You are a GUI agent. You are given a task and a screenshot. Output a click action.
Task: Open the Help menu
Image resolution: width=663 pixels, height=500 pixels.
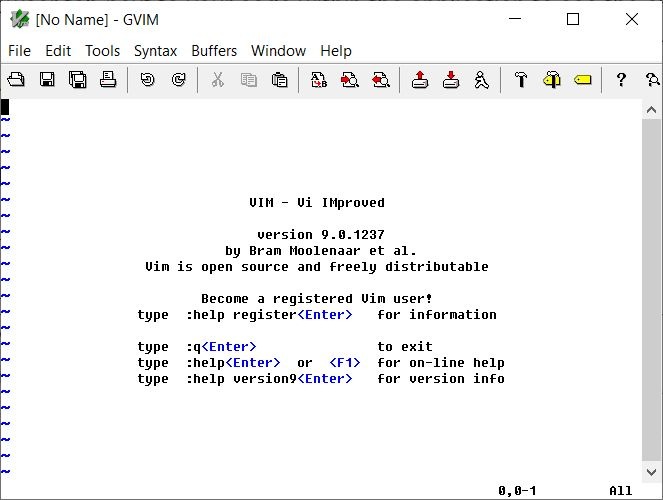point(336,51)
